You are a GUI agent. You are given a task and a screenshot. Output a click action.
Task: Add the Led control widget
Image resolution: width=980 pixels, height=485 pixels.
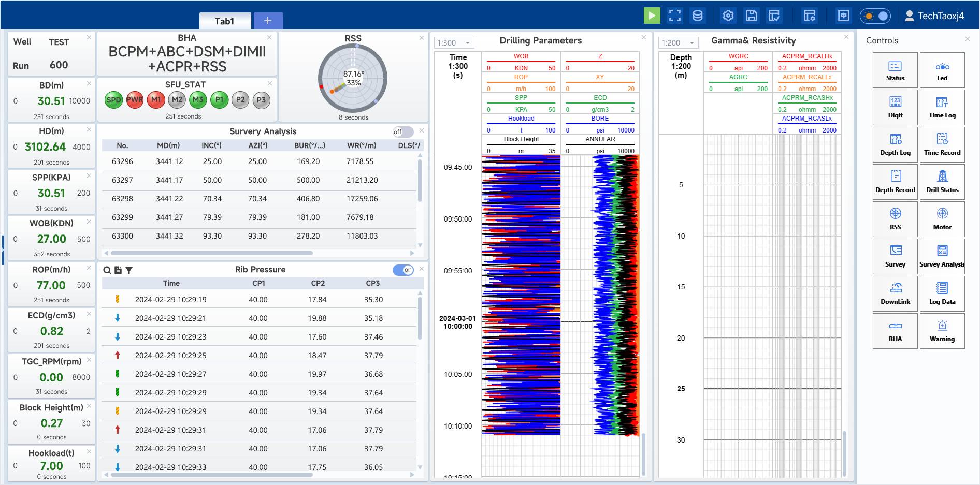coord(942,70)
